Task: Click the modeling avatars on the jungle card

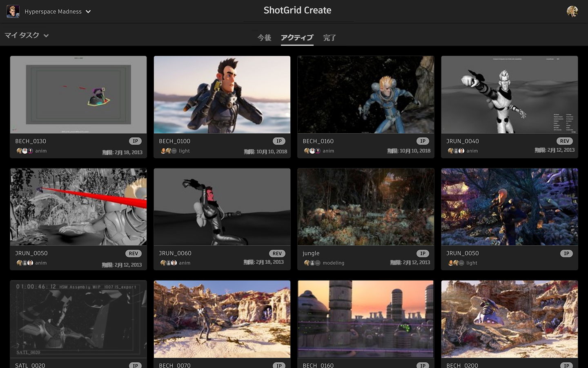Action: 313,263
